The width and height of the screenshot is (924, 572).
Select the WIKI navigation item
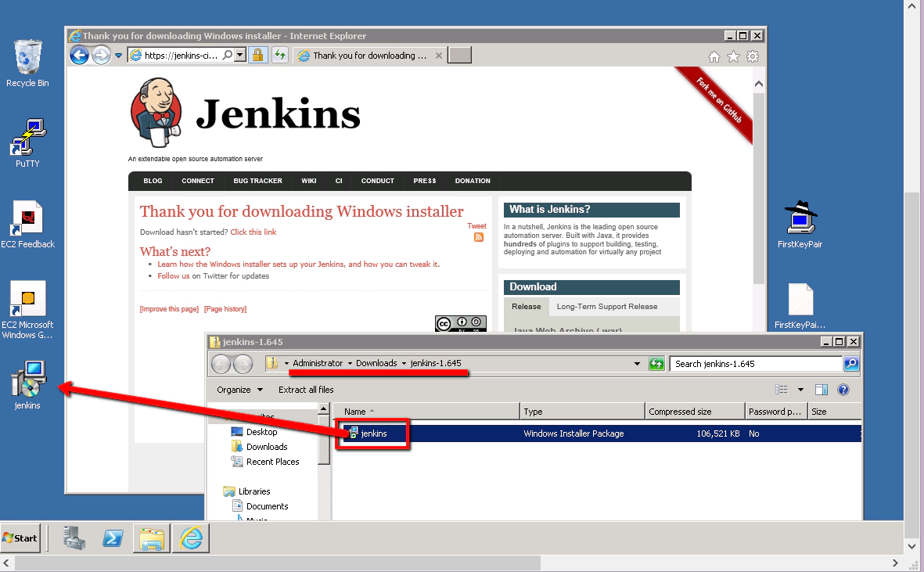pos(308,181)
